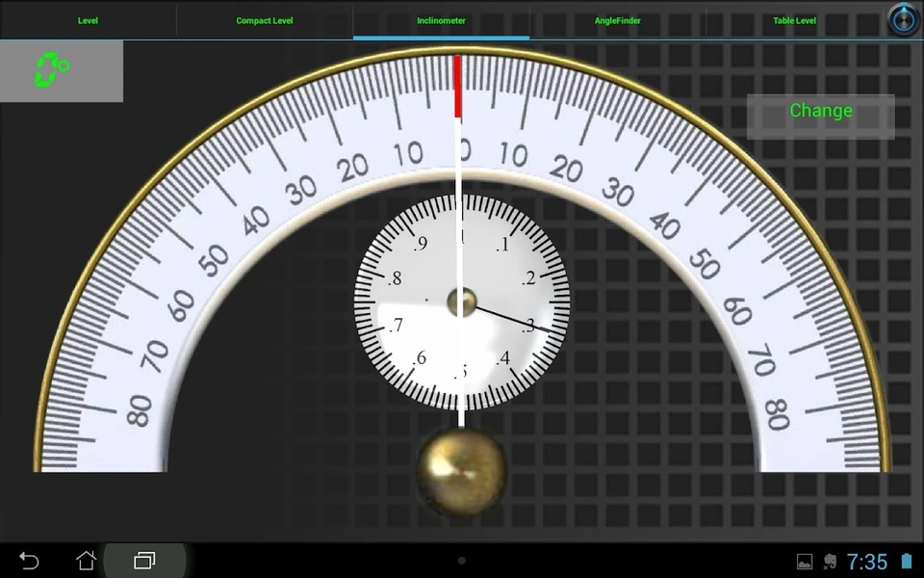The width and height of the screenshot is (924, 578).
Task: Tap the green 0° angle readout
Action: (x=52, y=70)
